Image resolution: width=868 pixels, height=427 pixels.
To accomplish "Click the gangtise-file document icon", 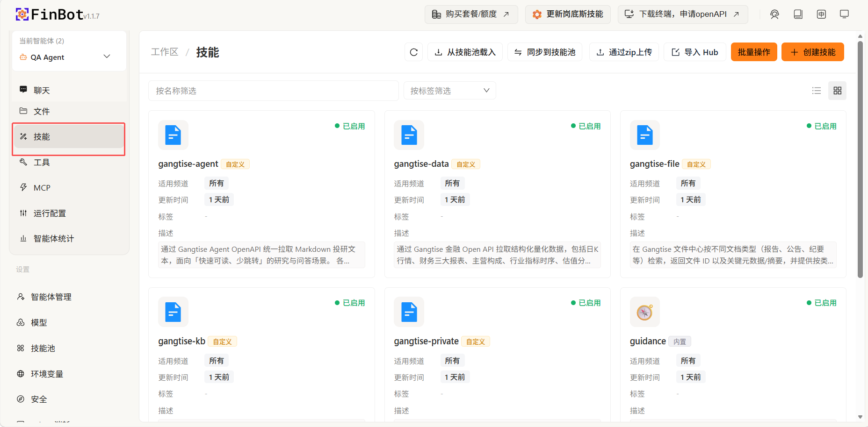I will [644, 135].
